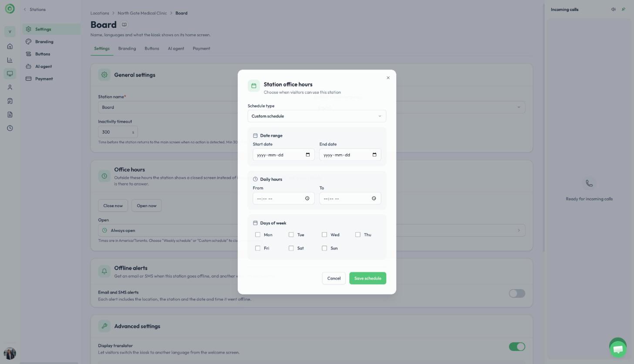Open North Gate Medical Clinic breadcrumb
This screenshot has width=634, height=364.
142,13
